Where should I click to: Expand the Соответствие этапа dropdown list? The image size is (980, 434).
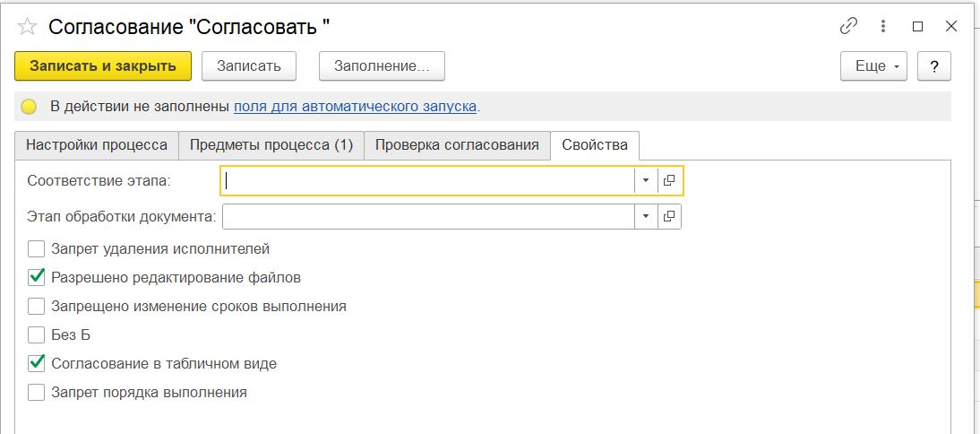tap(646, 181)
